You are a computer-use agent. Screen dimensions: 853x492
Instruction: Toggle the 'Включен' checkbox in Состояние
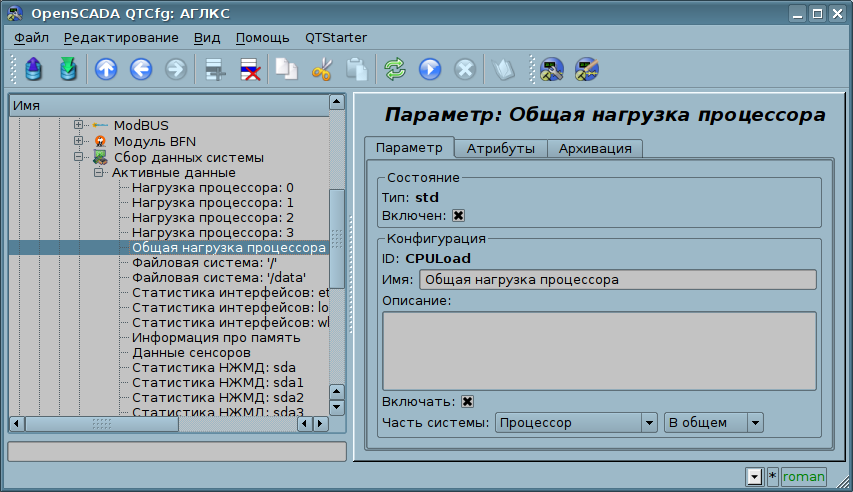point(459,215)
